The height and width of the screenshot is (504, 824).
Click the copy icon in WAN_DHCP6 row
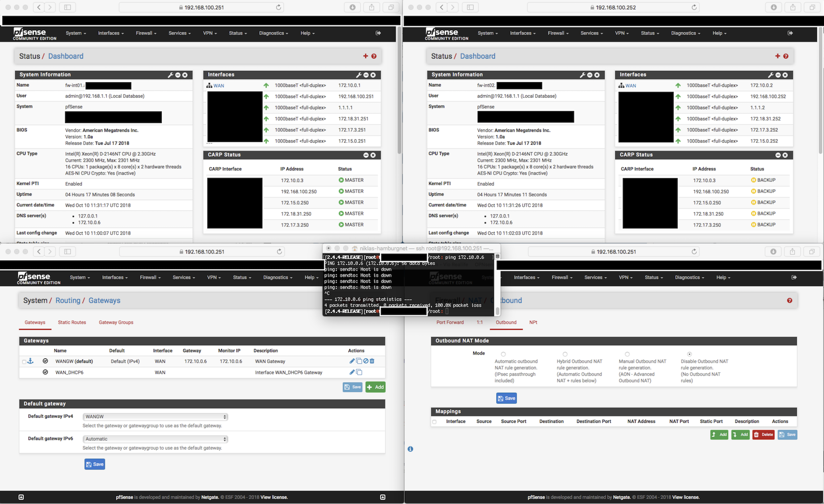point(359,372)
